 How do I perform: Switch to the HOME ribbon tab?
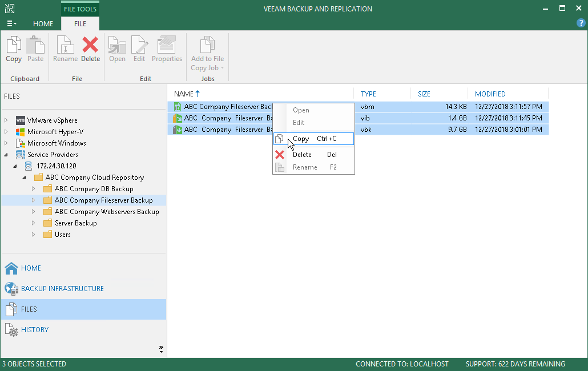(x=43, y=23)
